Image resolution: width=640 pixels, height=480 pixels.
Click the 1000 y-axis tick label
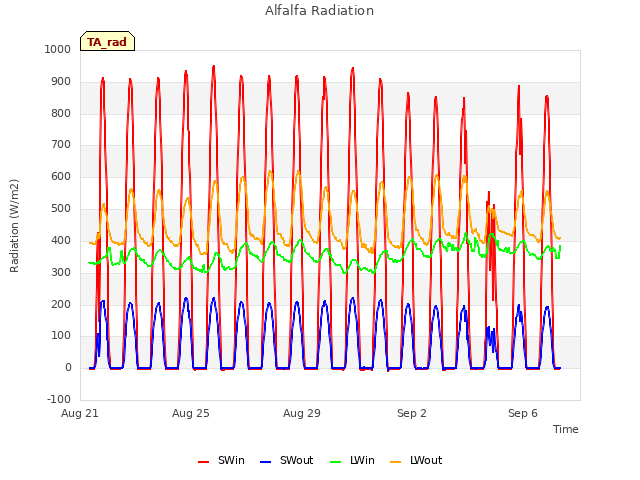click(x=58, y=49)
